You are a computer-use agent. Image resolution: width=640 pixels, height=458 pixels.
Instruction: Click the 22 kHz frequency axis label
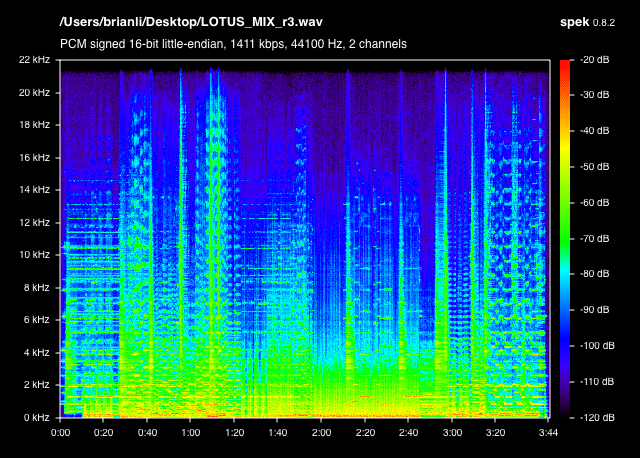[x=34, y=60]
